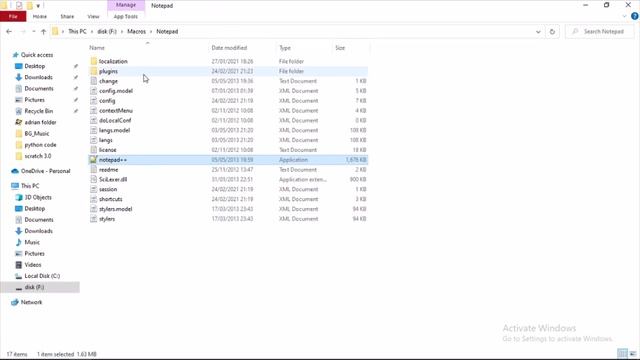
Task: Click Properties icon in title bar toolbar
Action: pos(19,5)
